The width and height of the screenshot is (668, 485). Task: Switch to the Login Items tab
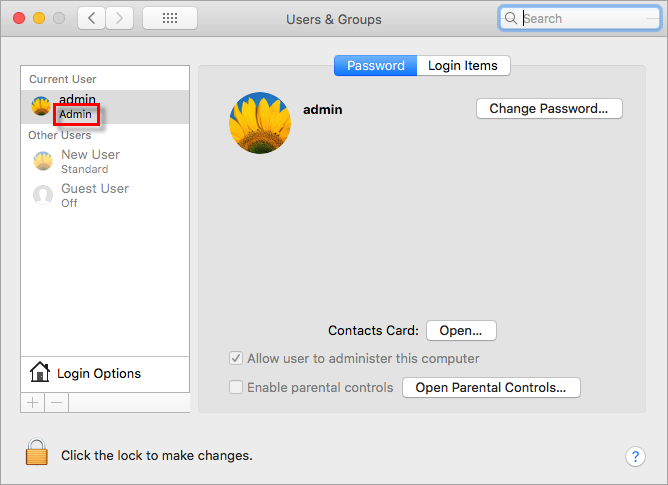pyautogui.click(x=463, y=66)
